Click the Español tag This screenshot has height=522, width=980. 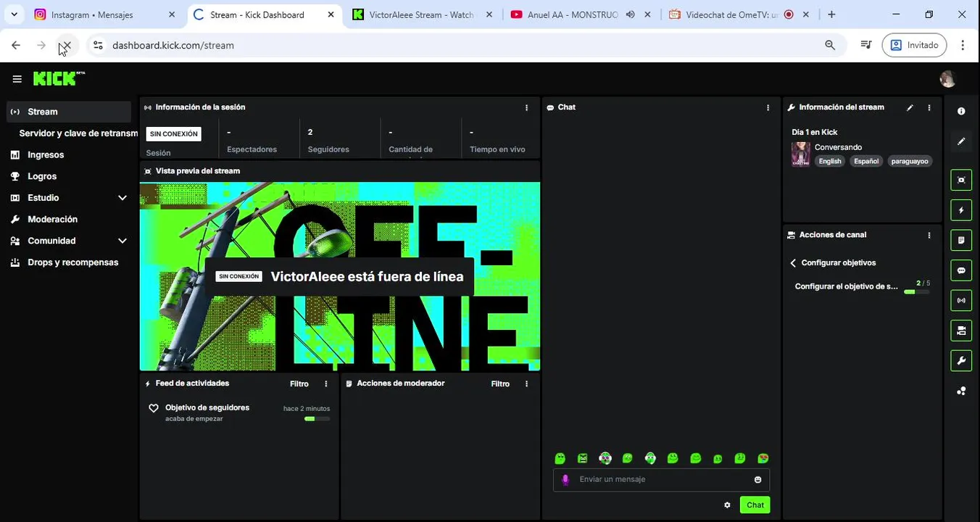tap(866, 162)
